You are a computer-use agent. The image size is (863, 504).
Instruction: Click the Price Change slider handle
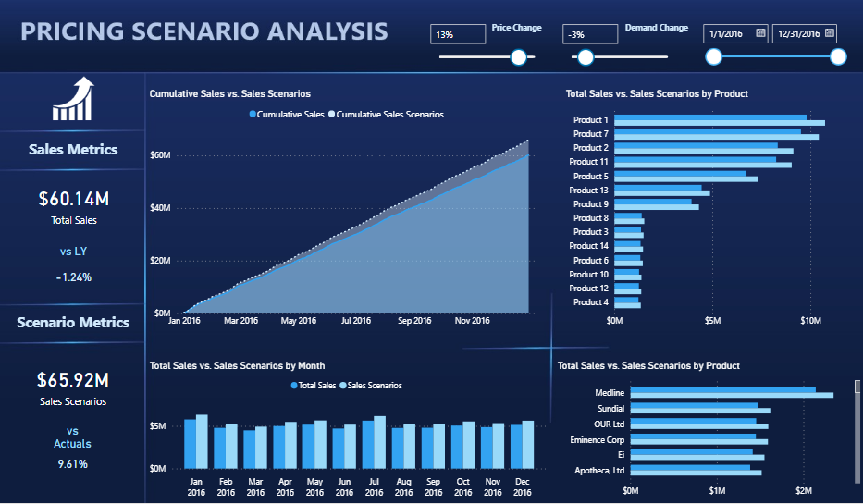pos(518,57)
